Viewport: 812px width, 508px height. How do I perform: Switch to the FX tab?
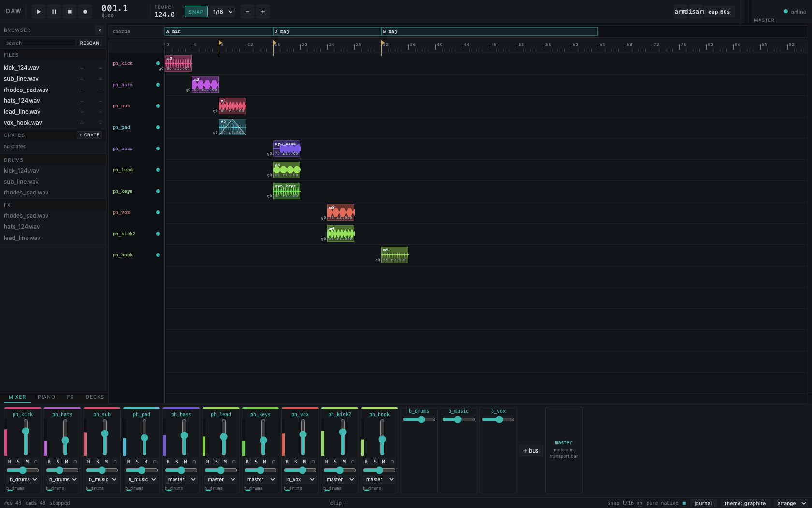pyautogui.click(x=71, y=397)
